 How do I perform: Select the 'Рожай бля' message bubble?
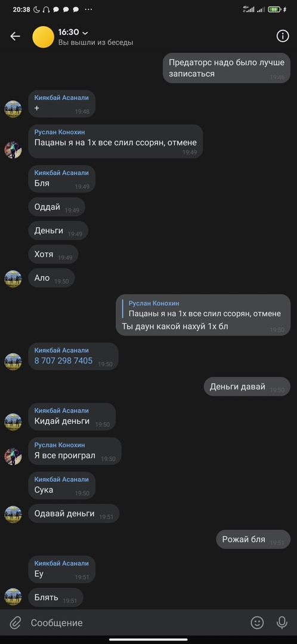click(x=253, y=539)
